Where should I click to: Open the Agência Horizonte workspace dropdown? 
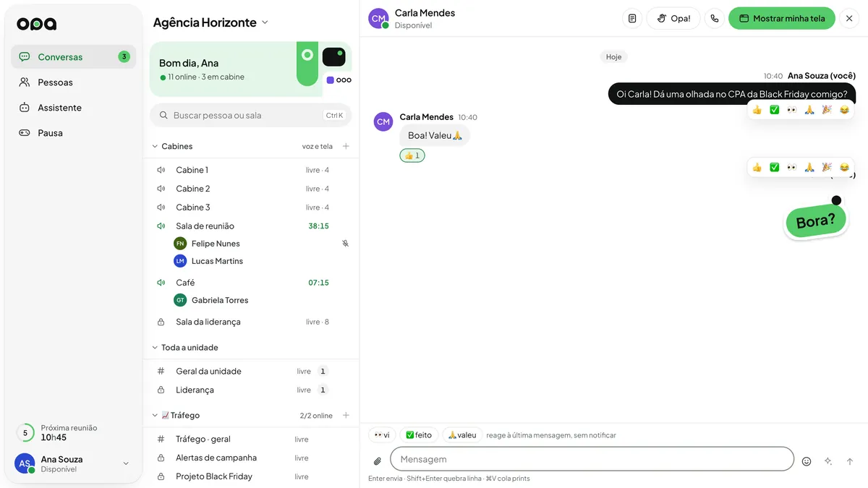pos(210,22)
